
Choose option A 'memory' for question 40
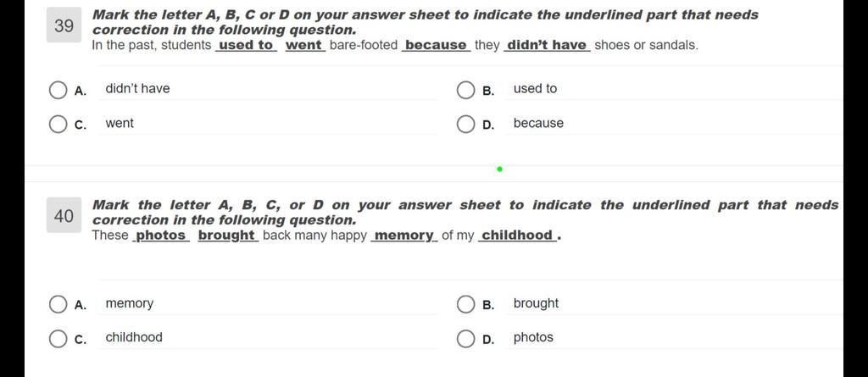(58, 304)
